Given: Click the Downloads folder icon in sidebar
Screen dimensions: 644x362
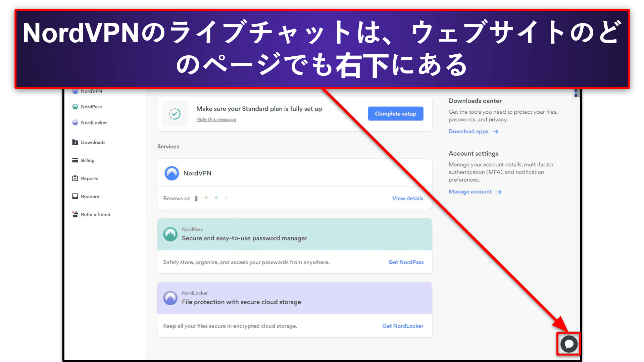Looking at the screenshot, I should pyautogui.click(x=75, y=142).
